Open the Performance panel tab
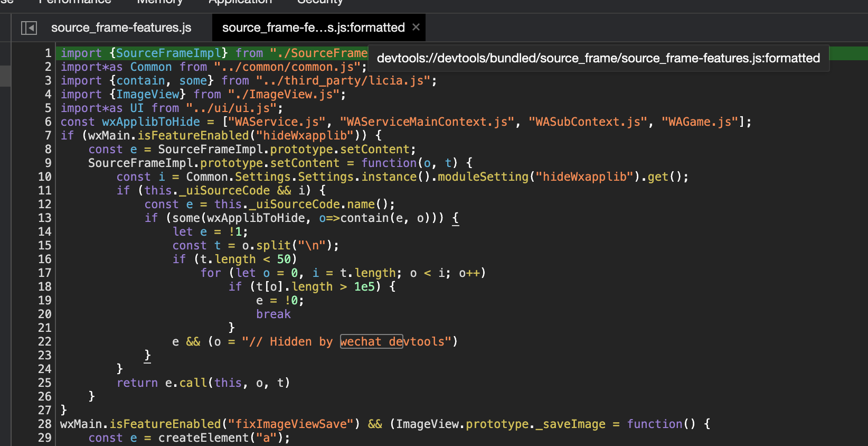This screenshot has height=446, width=868. (x=75, y=2)
